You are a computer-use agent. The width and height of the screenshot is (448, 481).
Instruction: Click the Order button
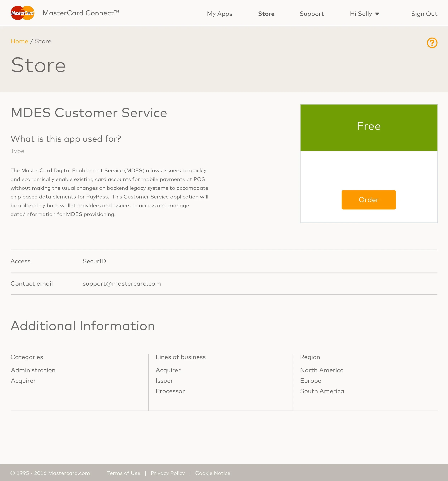(368, 200)
